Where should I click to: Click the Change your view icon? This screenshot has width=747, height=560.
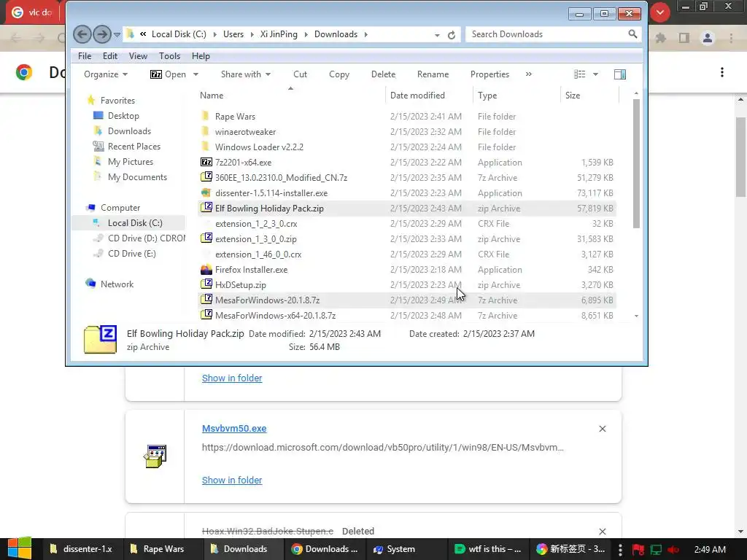coord(579,74)
